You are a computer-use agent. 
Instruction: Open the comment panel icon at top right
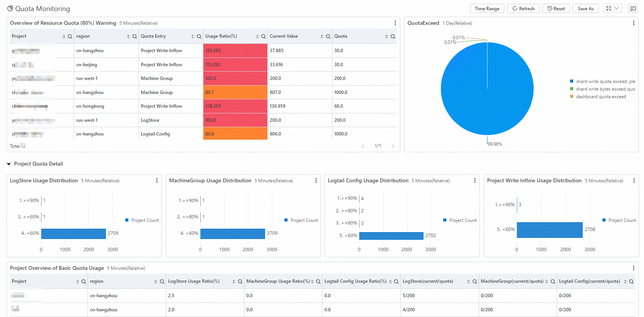click(x=633, y=8)
